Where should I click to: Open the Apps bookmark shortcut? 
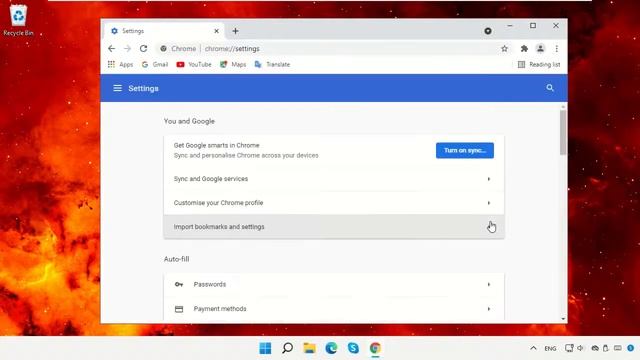[120, 64]
